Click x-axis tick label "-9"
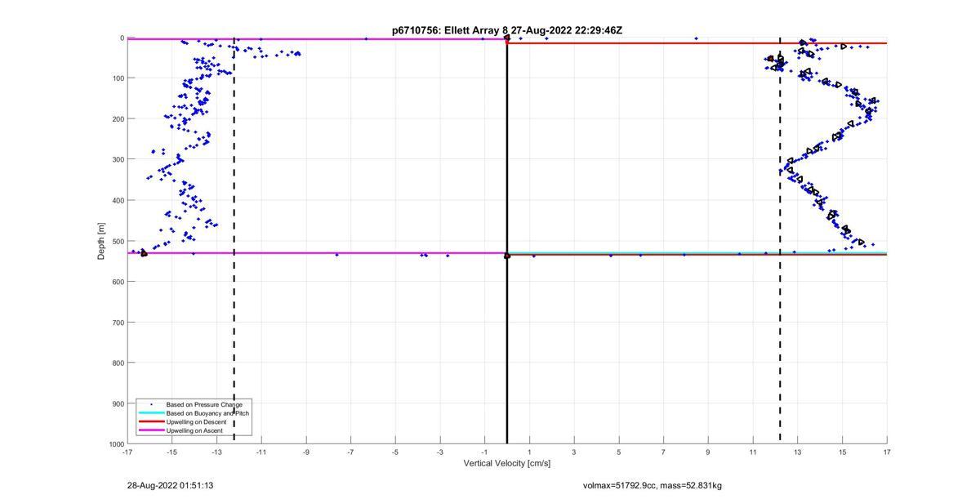980x499 pixels. pyautogui.click(x=306, y=452)
